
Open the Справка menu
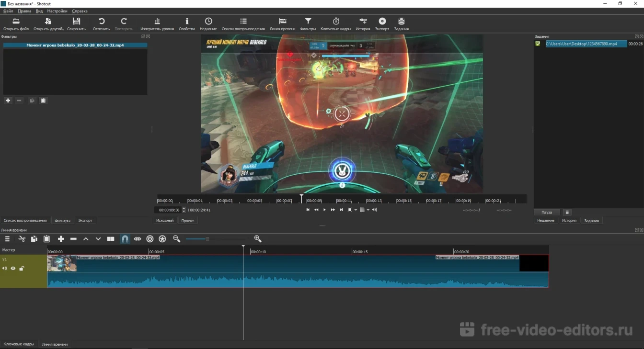pos(80,11)
